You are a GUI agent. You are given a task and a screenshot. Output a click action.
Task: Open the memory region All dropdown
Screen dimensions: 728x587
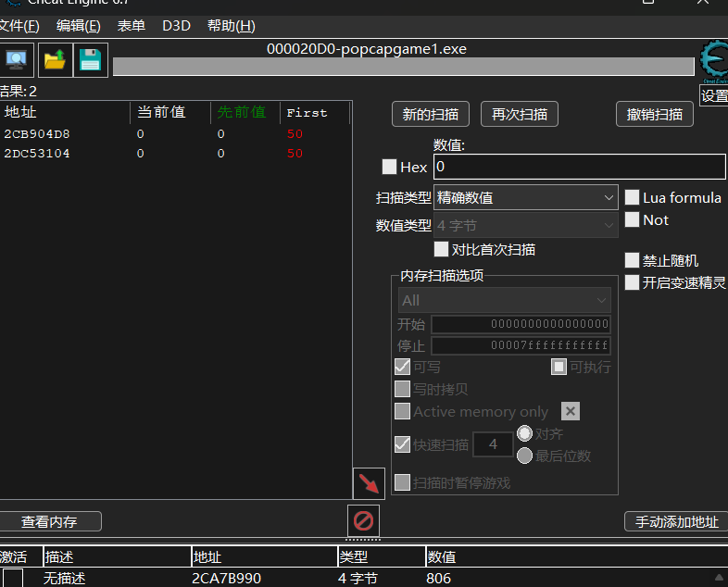point(505,300)
